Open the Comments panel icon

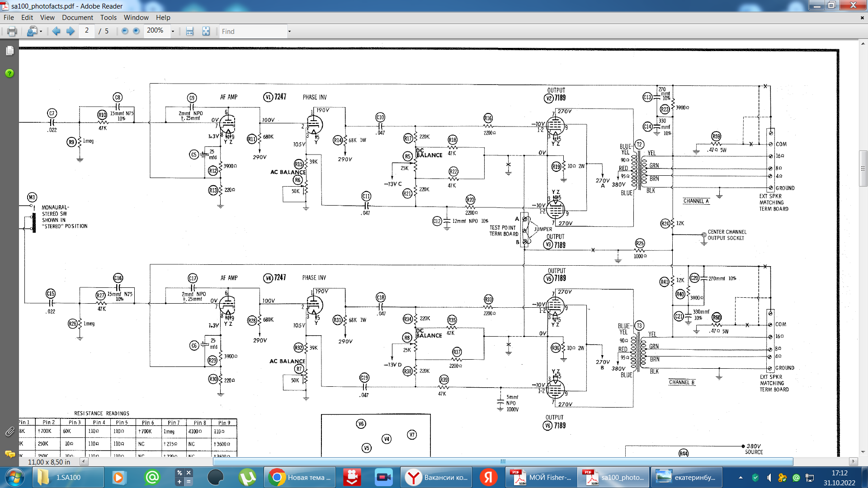(x=9, y=454)
